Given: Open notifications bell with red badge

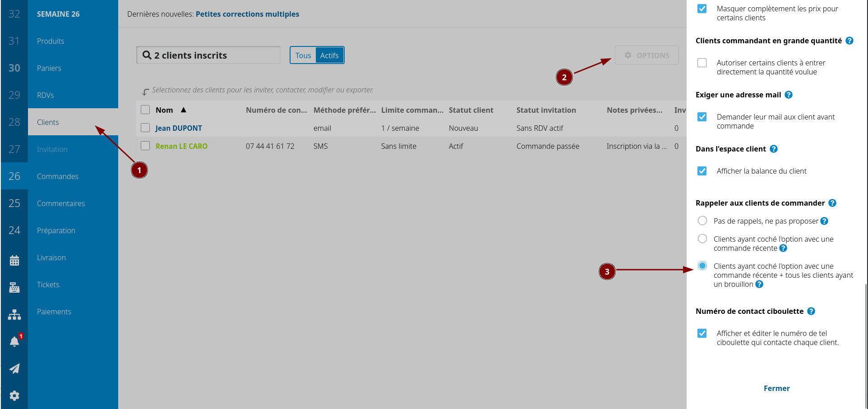Looking at the screenshot, I should pos(15,341).
